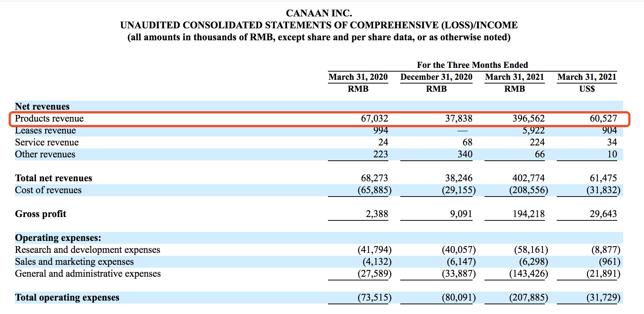This screenshot has width=644, height=314.
Task: Click the CANAAN INC. title
Action: point(319,13)
